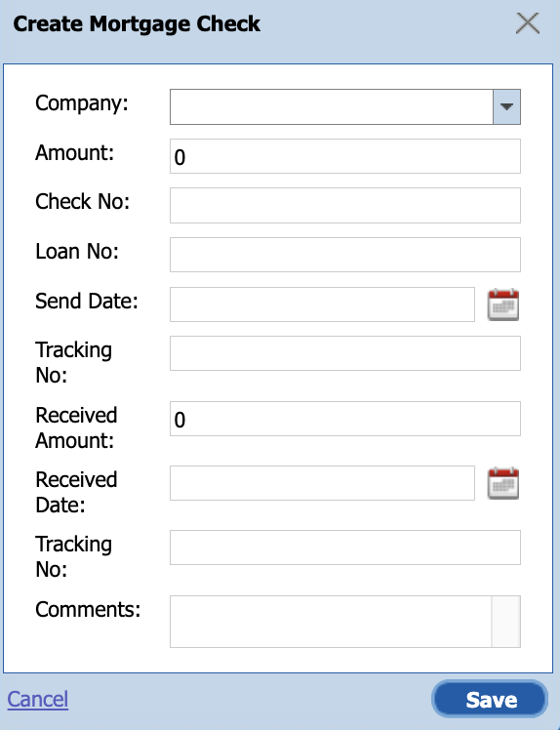Click the Check No text field

pyautogui.click(x=345, y=205)
